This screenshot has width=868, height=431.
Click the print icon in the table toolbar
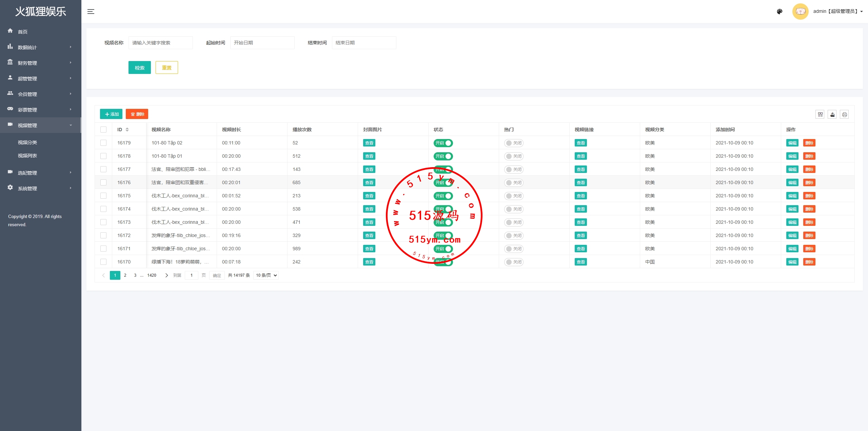click(x=844, y=115)
